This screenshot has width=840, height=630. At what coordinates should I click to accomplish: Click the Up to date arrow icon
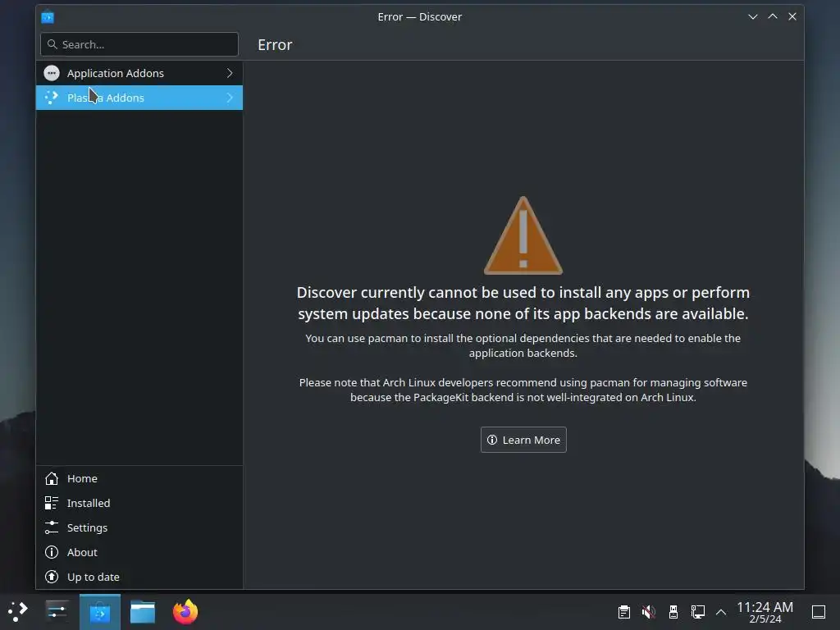(52, 577)
